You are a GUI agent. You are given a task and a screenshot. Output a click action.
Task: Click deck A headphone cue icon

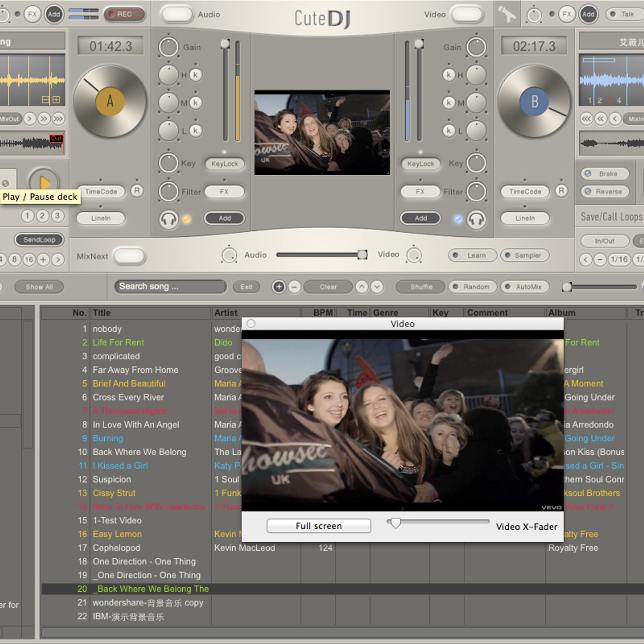tap(169, 220)
